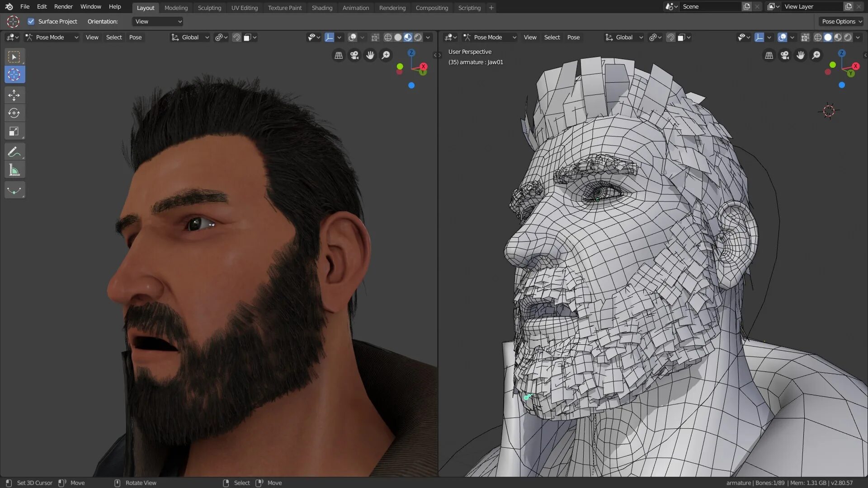This screenshot has width=868, height=488.
Task: Click the Measure tool icon
Action: click(14, 170)
